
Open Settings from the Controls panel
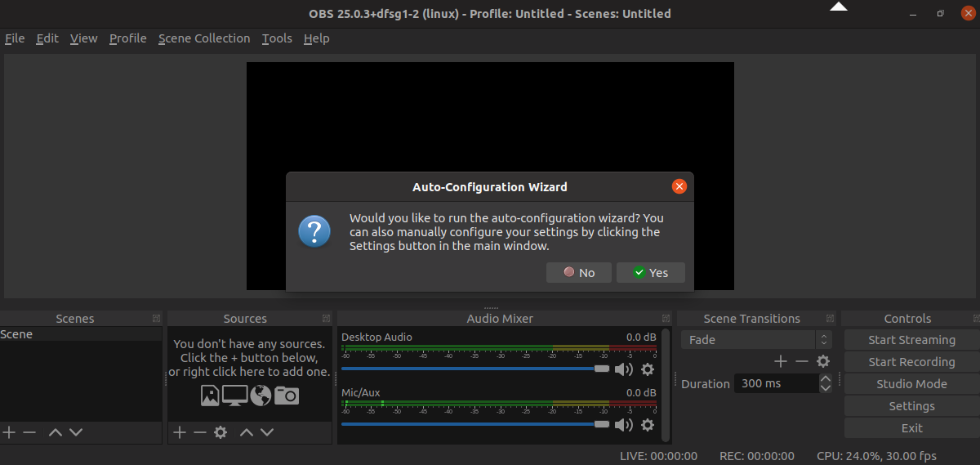[911, 406]
